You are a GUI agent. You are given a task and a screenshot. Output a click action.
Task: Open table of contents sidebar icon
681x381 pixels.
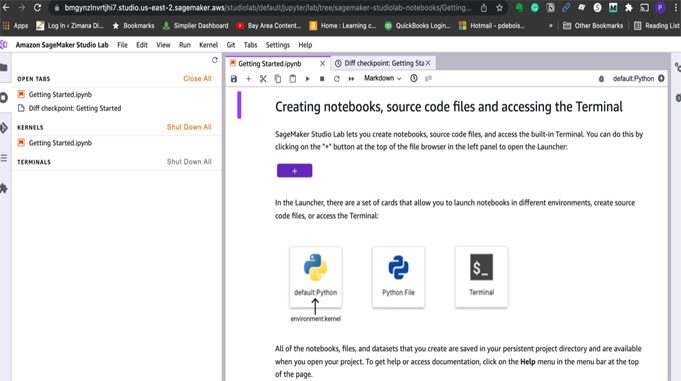tap(4, 158)
